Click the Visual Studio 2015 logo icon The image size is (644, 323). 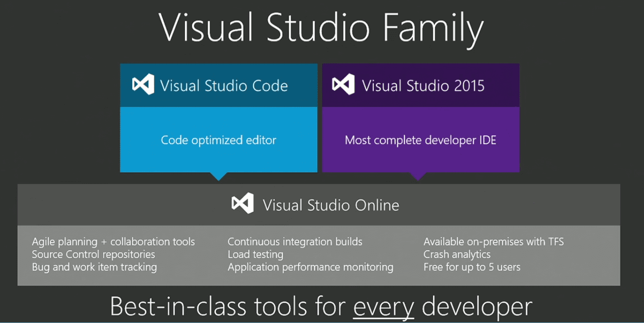(344, 85)
